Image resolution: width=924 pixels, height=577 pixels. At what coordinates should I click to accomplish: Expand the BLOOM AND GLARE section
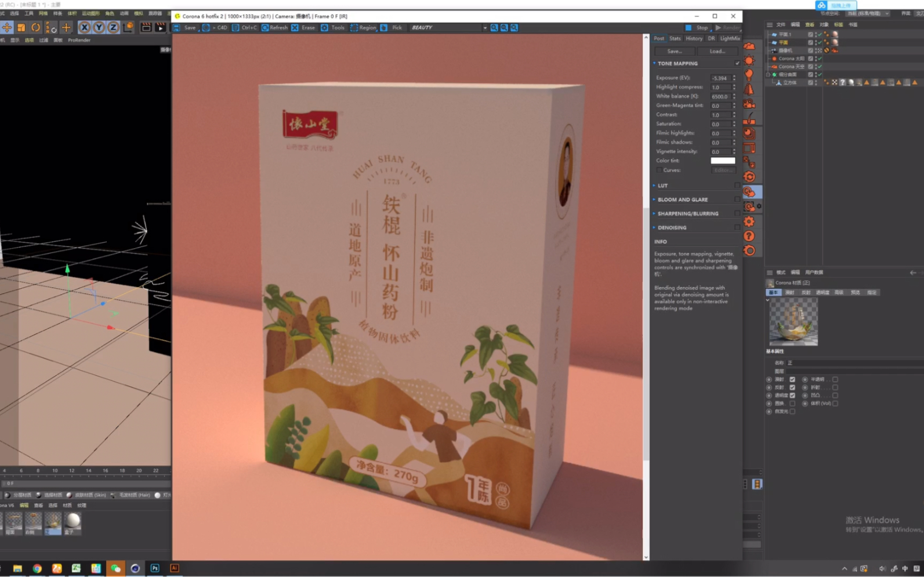pos(654,199)
